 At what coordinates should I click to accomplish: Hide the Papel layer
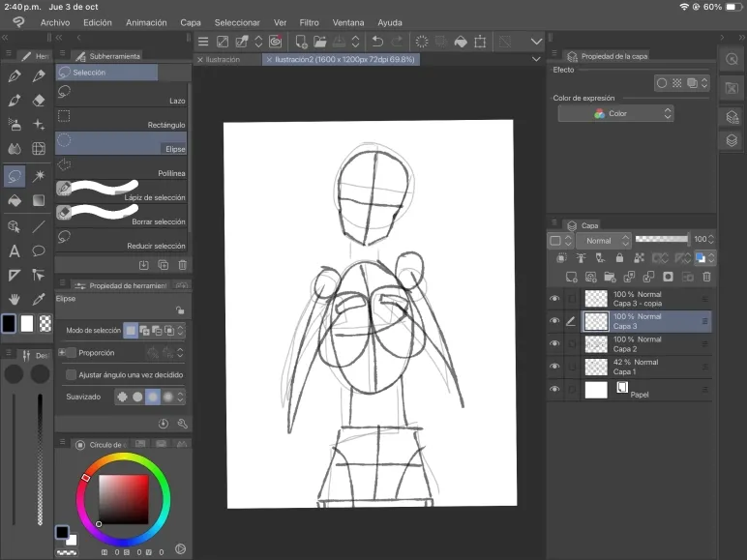pyautogui.click(x=554, y=389)
